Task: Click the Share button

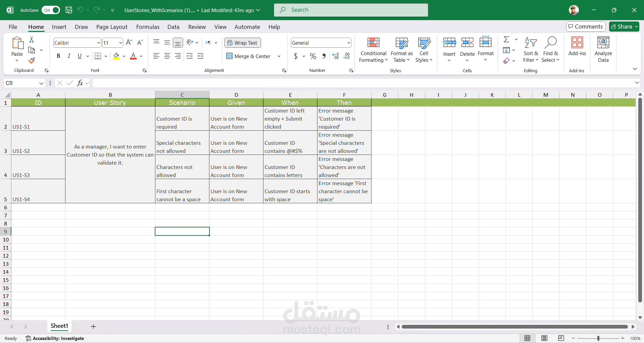Action: 624,27
